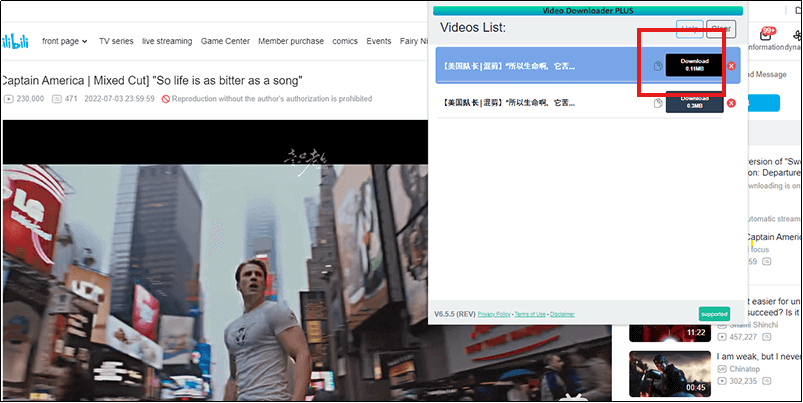Open the Game Center menu item
Image resolution: width=803 pixels, height=403 pixels.
[x=225, y=41]
